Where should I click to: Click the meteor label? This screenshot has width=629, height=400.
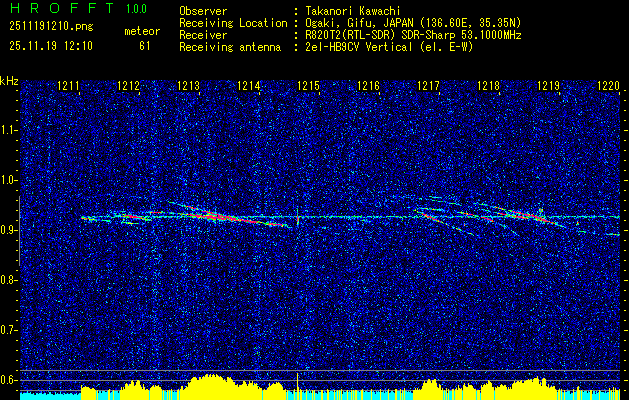point(142,31)
